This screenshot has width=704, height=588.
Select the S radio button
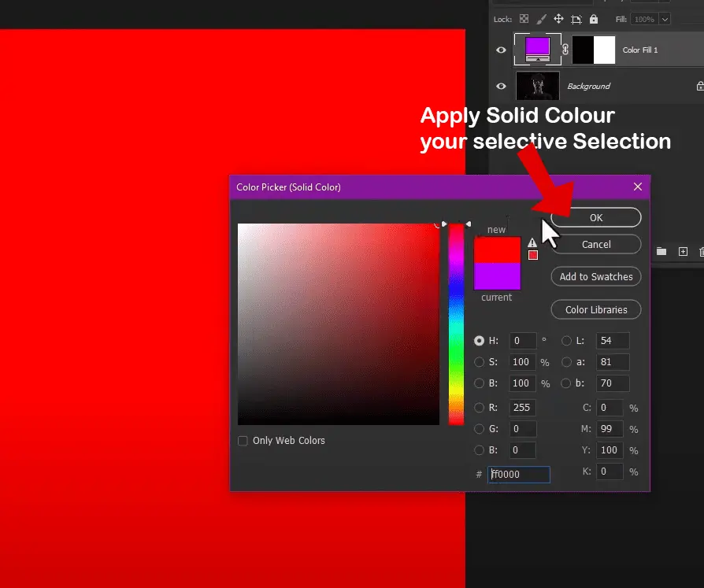point(480,362)
